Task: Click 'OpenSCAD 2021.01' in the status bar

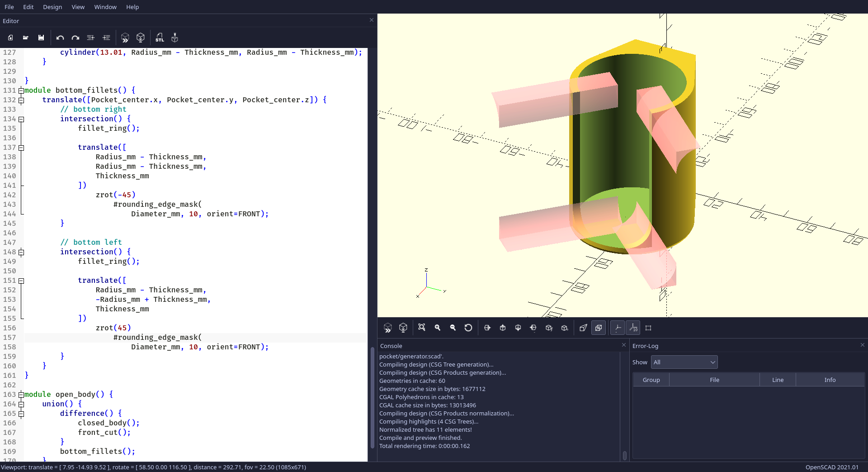Action: (x=832, y=467)
